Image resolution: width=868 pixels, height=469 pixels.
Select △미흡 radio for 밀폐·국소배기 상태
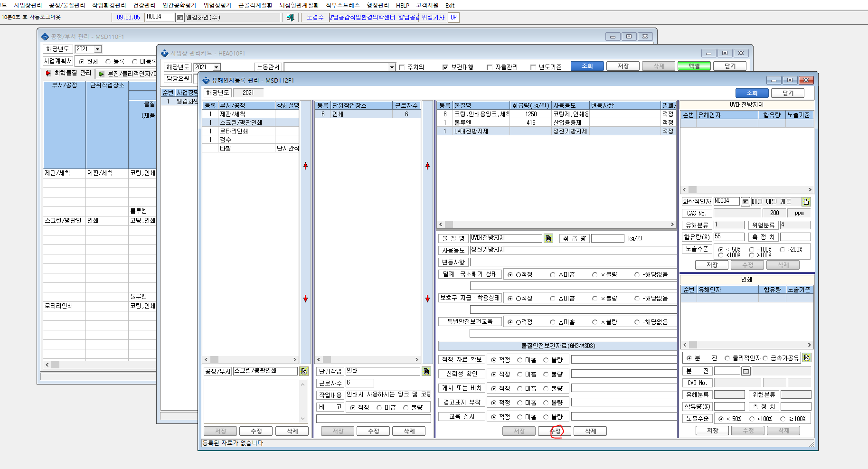[552, 274]
